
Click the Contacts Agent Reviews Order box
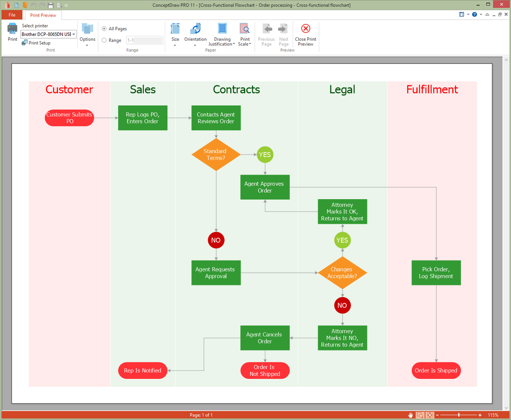click(216, 118)
